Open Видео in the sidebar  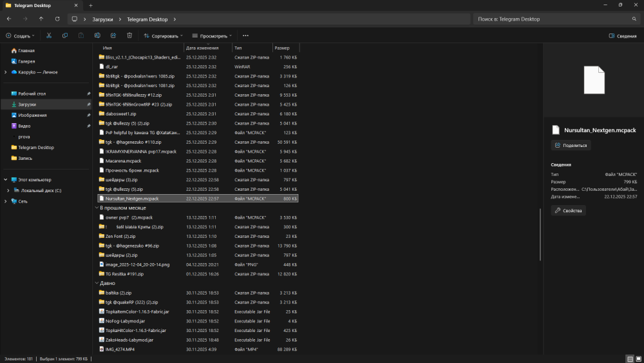point(24,126)
